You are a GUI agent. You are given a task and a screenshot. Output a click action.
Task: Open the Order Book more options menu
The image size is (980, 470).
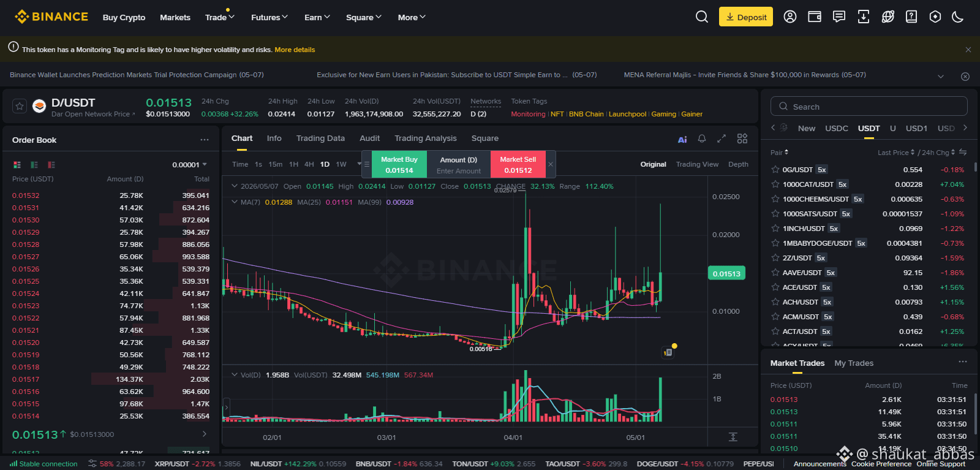[205, 140]
